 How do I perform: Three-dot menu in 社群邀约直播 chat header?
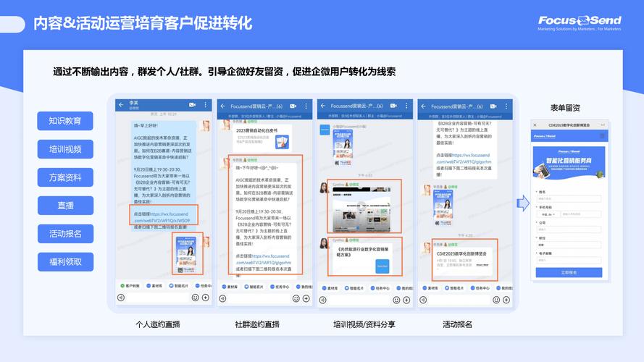tap(306, 106)
